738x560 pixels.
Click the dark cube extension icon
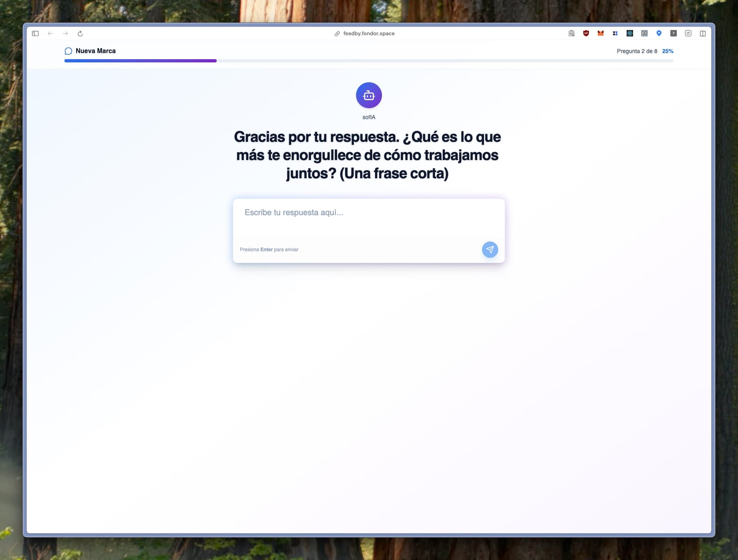pos(629,33)
